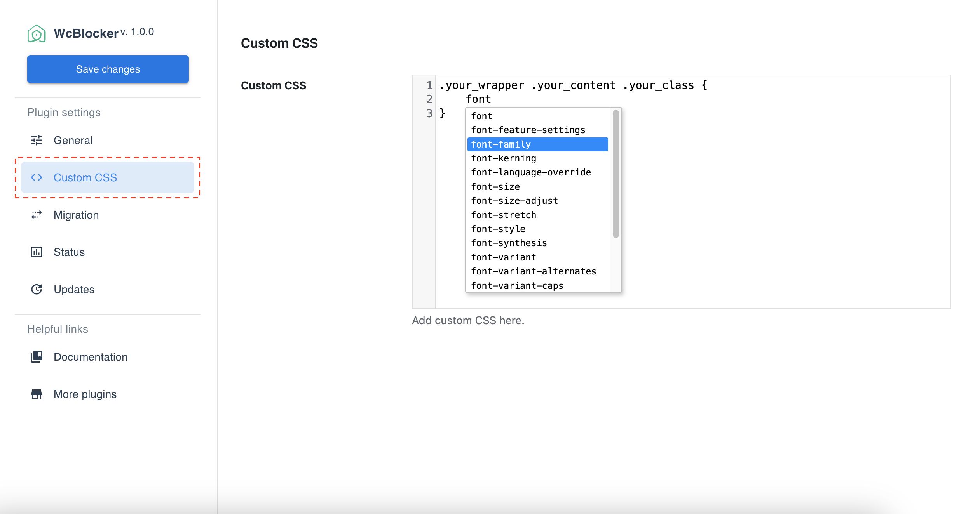
Task: Open the General settings tab
Action: pos(73,140)
